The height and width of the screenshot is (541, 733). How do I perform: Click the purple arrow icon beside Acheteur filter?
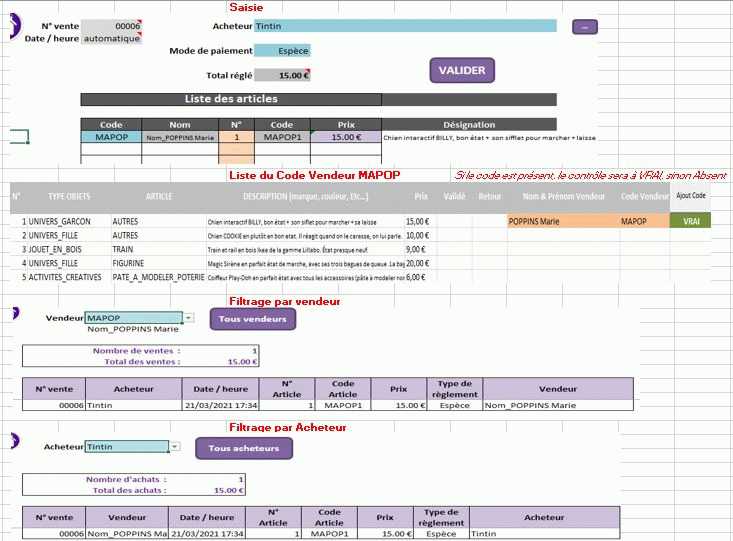click(15, 440)
